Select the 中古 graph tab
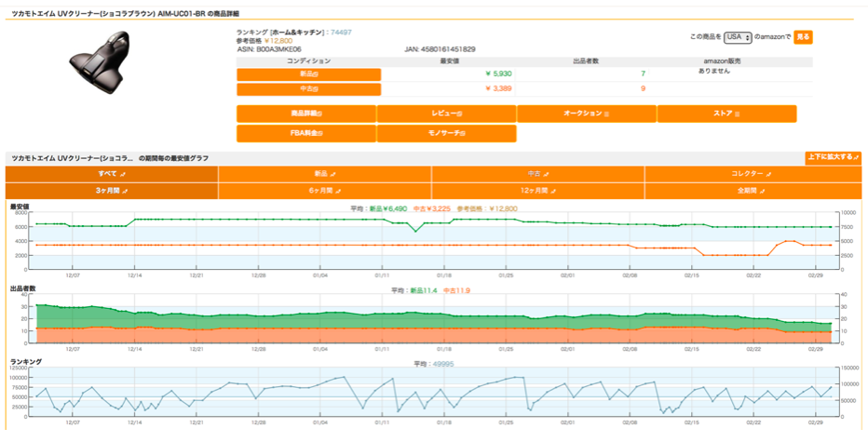The height and width of the screenshot is (442, 868). click(x=538, y=174)
